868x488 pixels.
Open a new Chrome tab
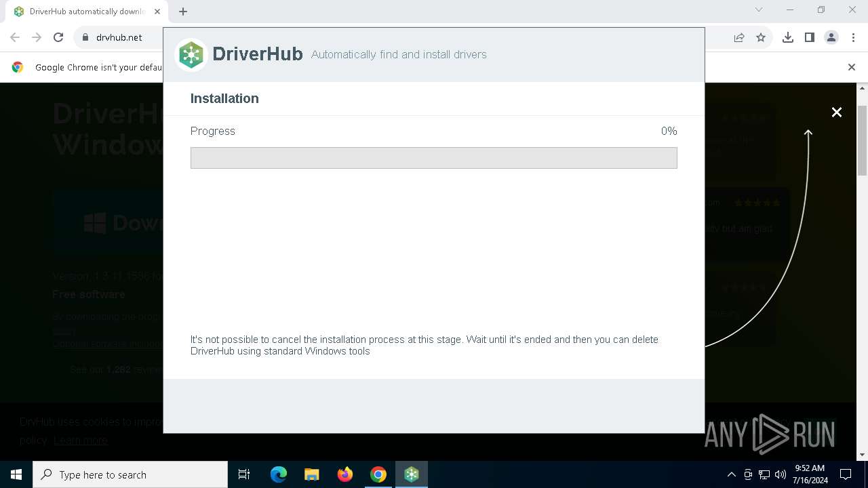183,12
